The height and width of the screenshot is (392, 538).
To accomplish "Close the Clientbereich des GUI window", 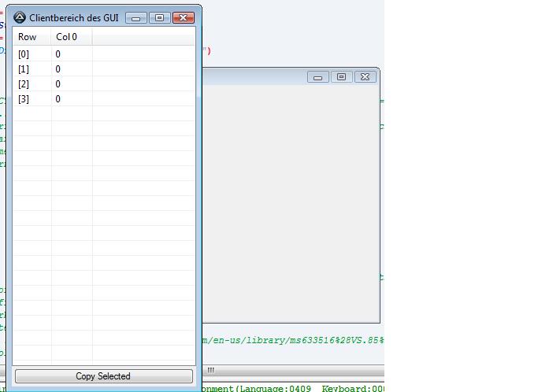I will click(184, 17).
